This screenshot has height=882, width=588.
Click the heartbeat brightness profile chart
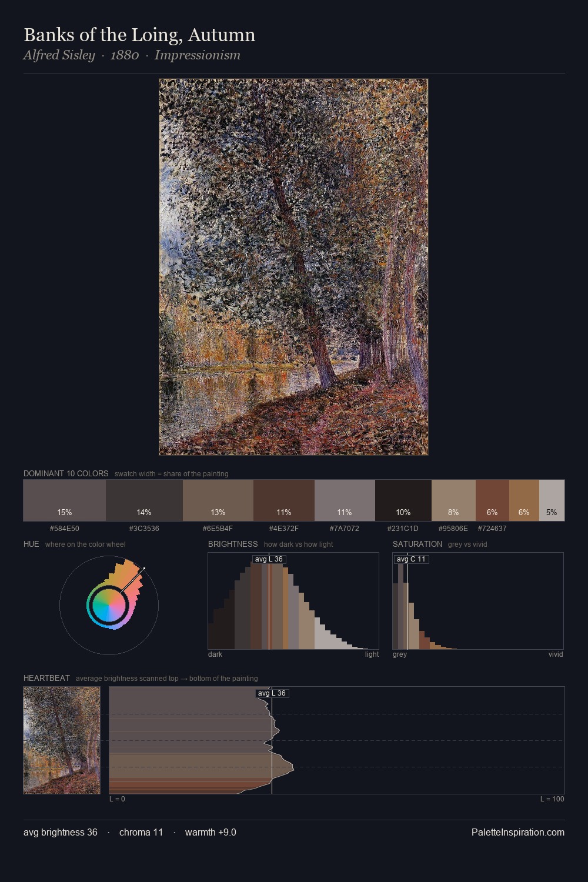(337, 740)
